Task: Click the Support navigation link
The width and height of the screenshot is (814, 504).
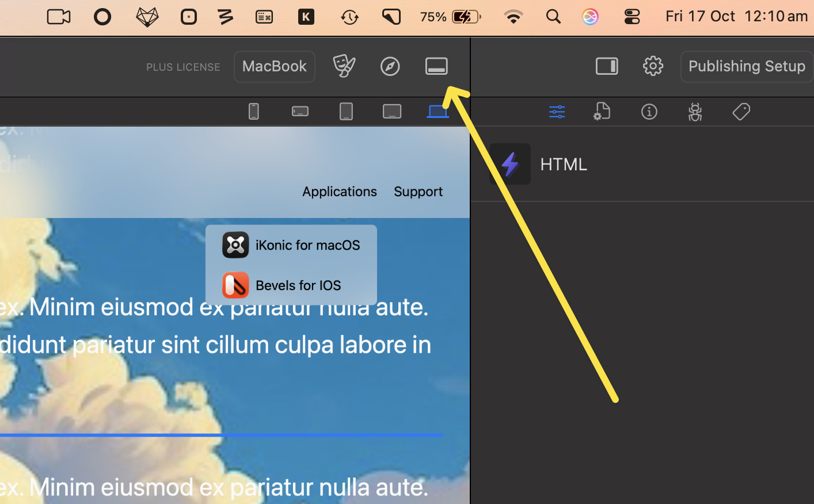Action: point(419,192)
